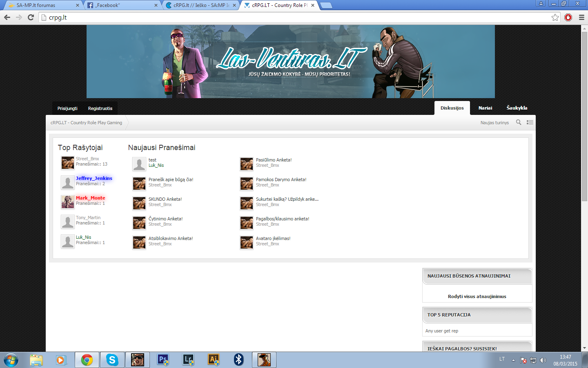Show hidden tray icons arrow
The height and width of the screenshot is (368, 588).
pos(513,360)
